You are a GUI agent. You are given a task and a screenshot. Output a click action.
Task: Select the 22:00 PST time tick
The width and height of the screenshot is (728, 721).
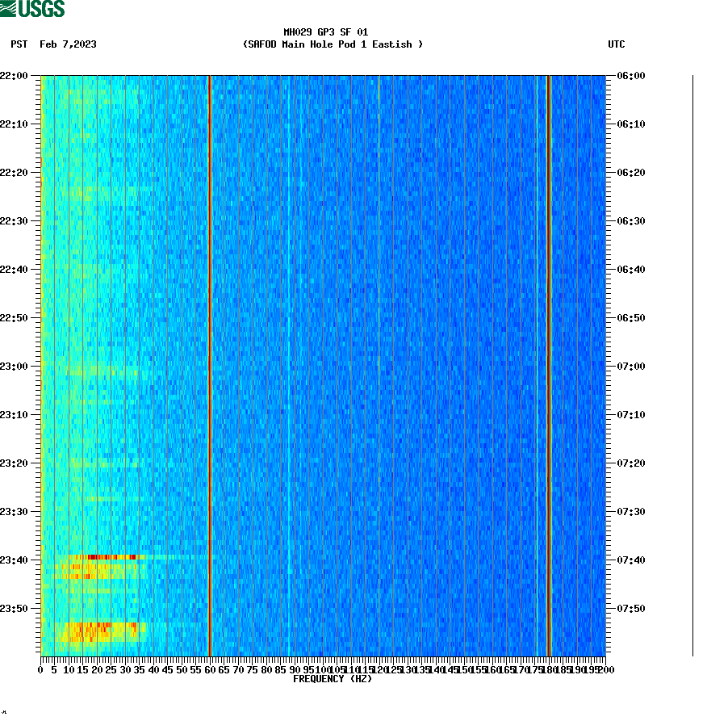(17, 77)
